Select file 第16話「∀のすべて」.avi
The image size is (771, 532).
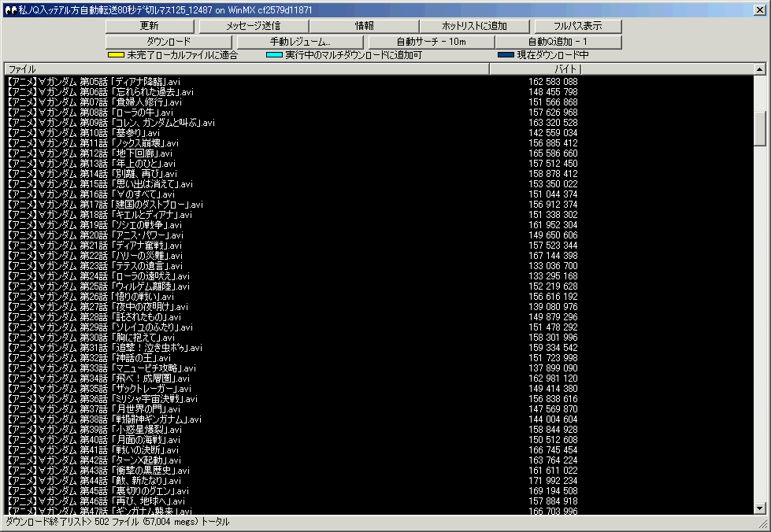coord(95,194)
